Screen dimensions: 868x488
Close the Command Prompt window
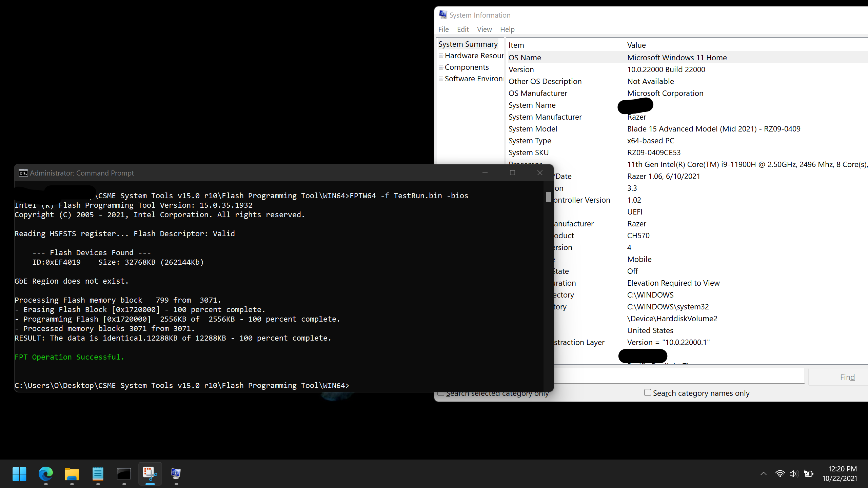[x=540, y=173]
